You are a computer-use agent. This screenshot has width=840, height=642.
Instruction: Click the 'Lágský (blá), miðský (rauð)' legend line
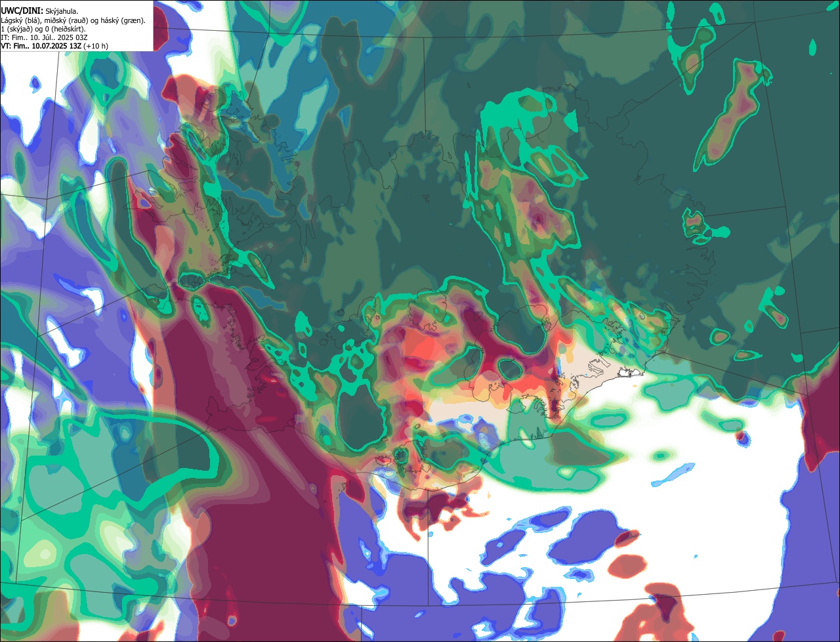[73, 20]
